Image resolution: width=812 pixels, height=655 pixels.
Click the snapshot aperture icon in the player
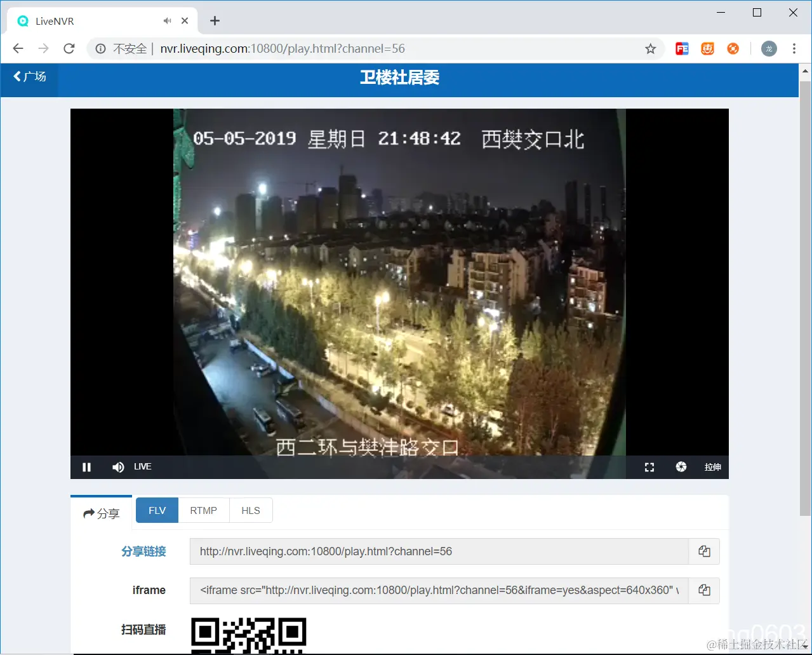coord(681,467)
